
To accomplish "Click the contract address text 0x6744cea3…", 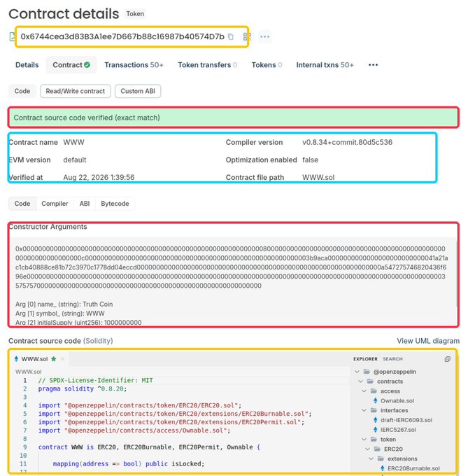I will click(x=122, y=36).
